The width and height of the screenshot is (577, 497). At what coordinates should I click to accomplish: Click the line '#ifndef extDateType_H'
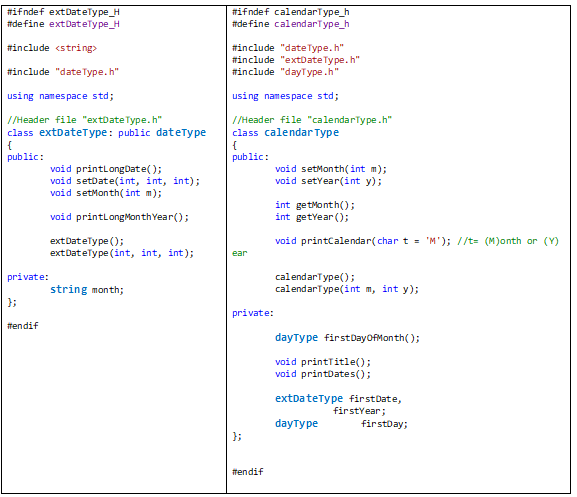click(x=63, y=12)
